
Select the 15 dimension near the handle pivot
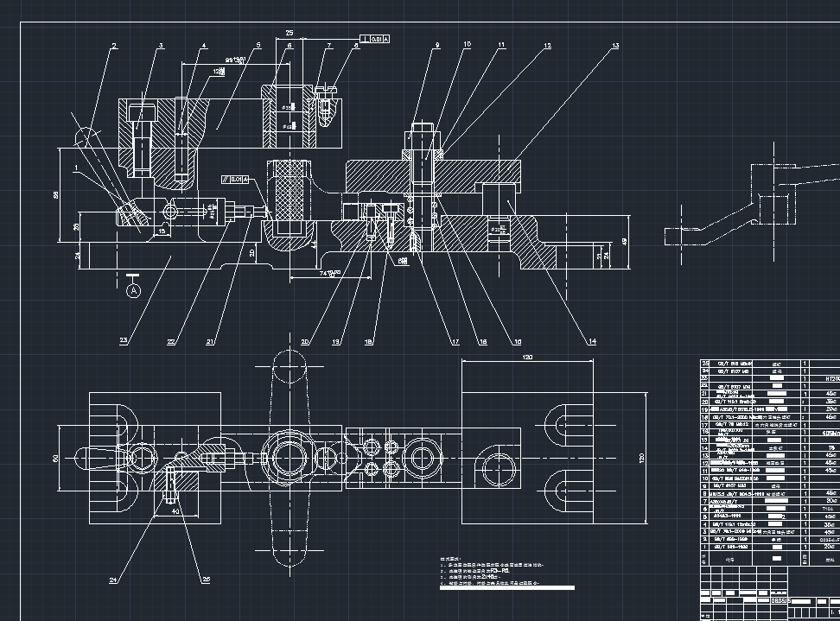pos(162,231)
